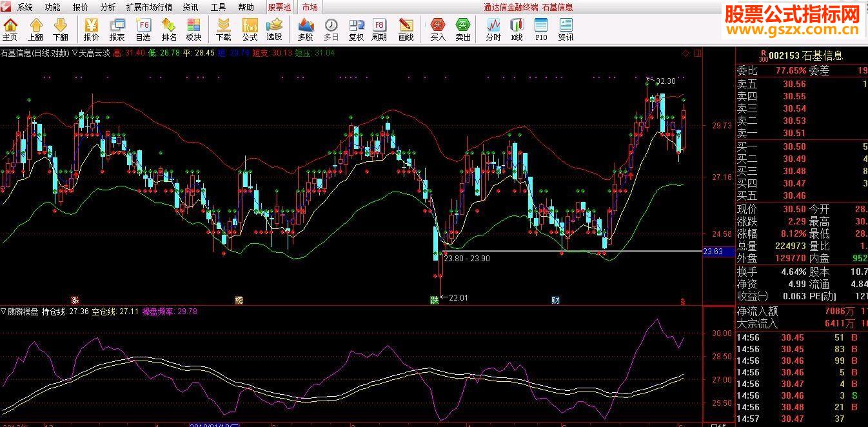
Task: Open the 周期 period selector
Action: (379, 30)
